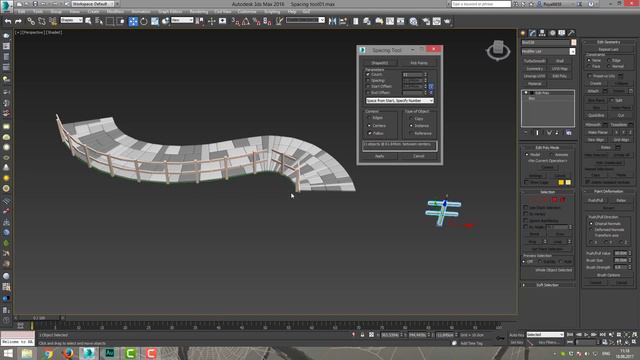Screen dimensions: 640x360
Task: Switch to the Create command panel tab
Action: 523,33
